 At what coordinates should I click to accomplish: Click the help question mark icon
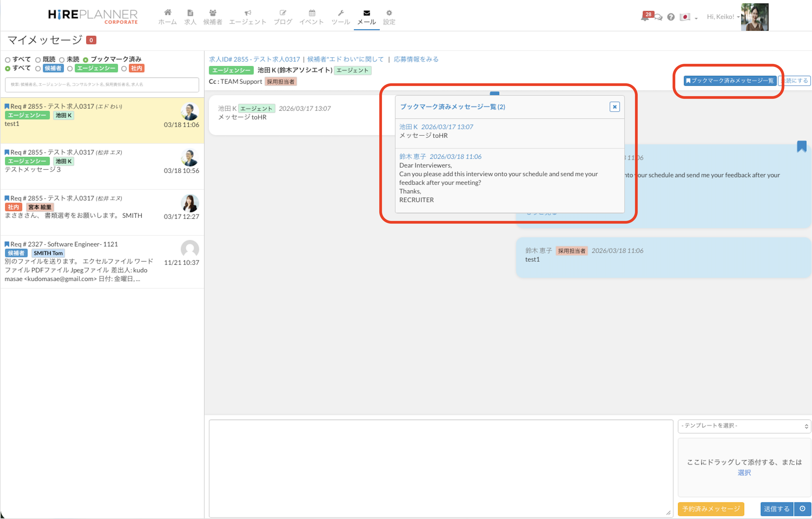point(671,17)
